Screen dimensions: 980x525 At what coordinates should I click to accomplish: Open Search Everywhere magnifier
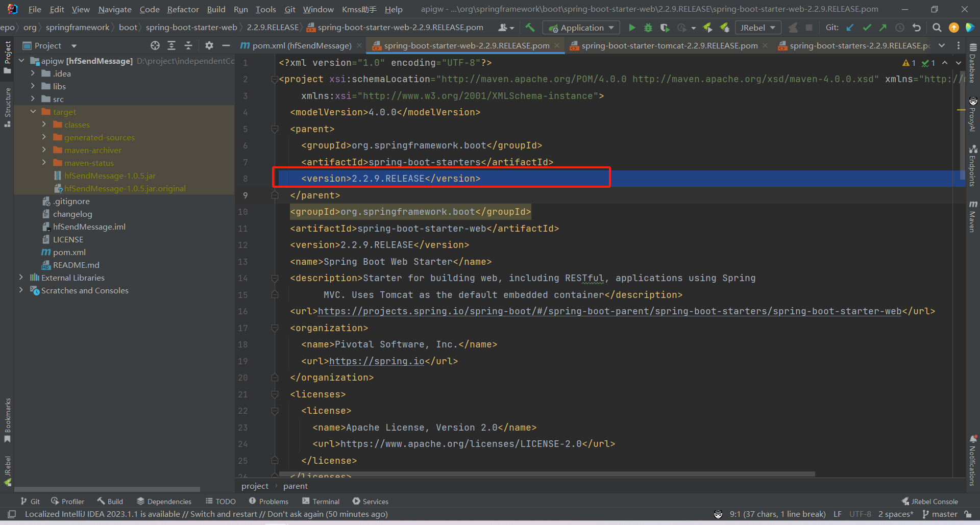(x=937, y=28)
